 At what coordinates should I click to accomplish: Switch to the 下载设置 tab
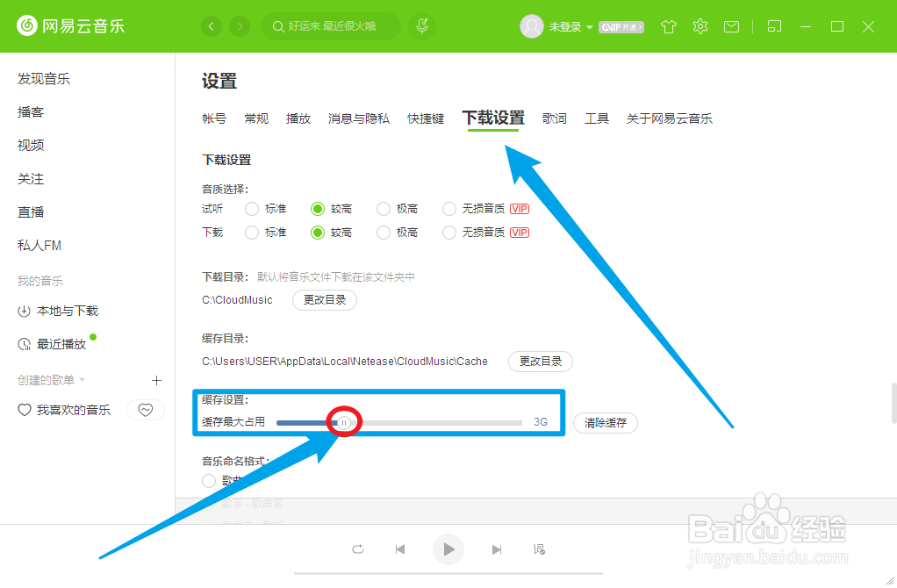493,118
